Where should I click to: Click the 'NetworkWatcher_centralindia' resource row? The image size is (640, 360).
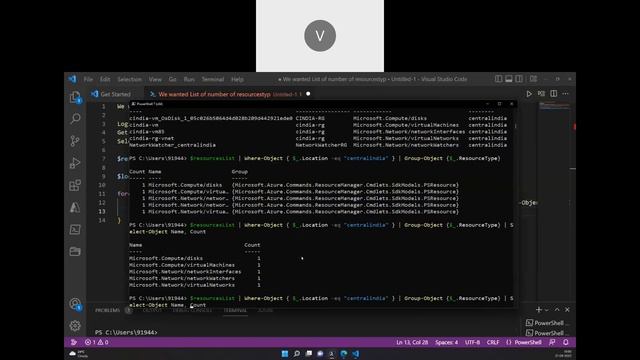[318, 145]
